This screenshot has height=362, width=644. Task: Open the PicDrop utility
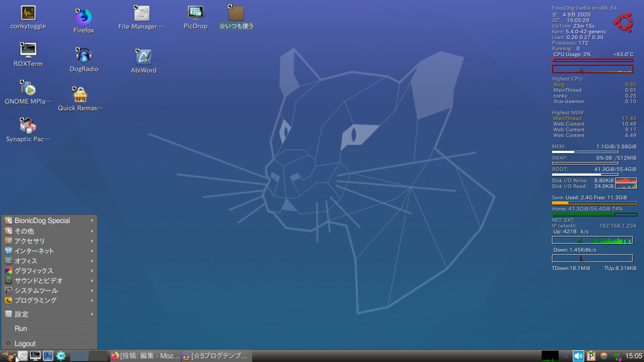click(195, 11)
